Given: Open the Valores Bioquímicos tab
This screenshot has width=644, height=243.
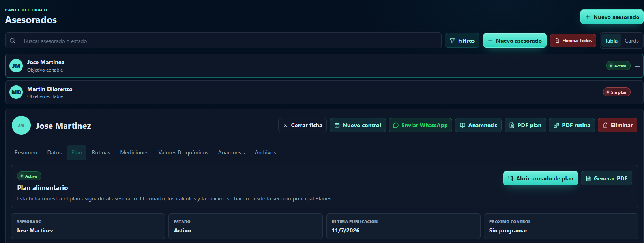Looking at the screenshot, I should (x=183, y=152).
